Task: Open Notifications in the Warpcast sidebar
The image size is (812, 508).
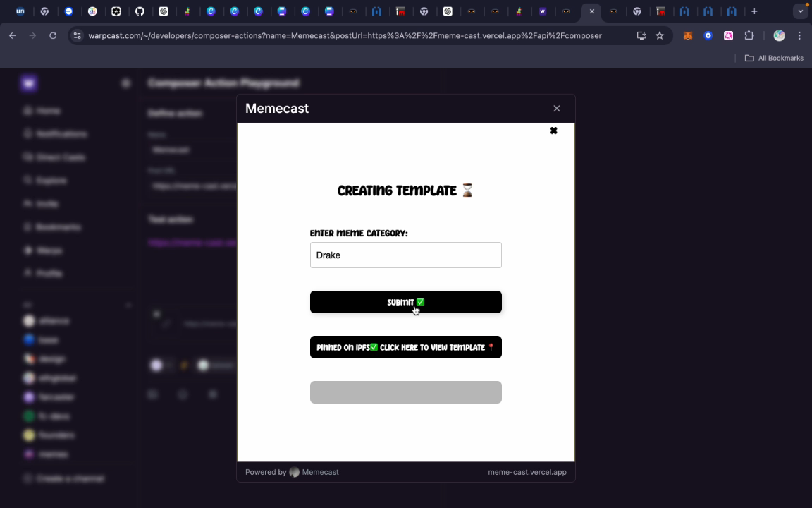Action: (55, 134)
